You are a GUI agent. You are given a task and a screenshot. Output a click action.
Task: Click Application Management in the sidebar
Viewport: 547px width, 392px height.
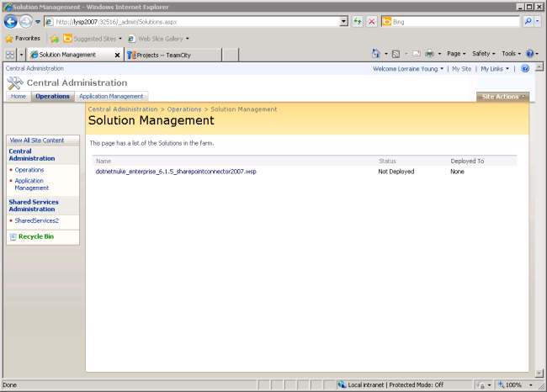click(32, 184)
